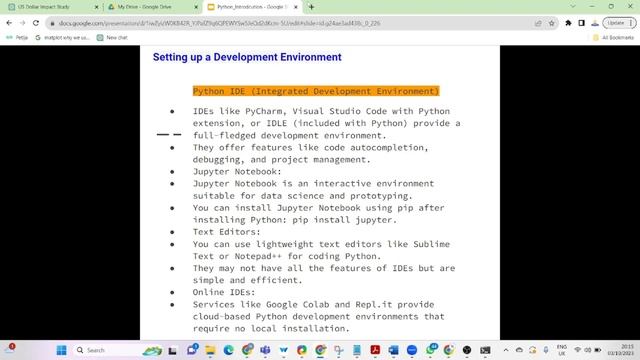
Task: Open the New chat bookmark
Action: (112, 38)
